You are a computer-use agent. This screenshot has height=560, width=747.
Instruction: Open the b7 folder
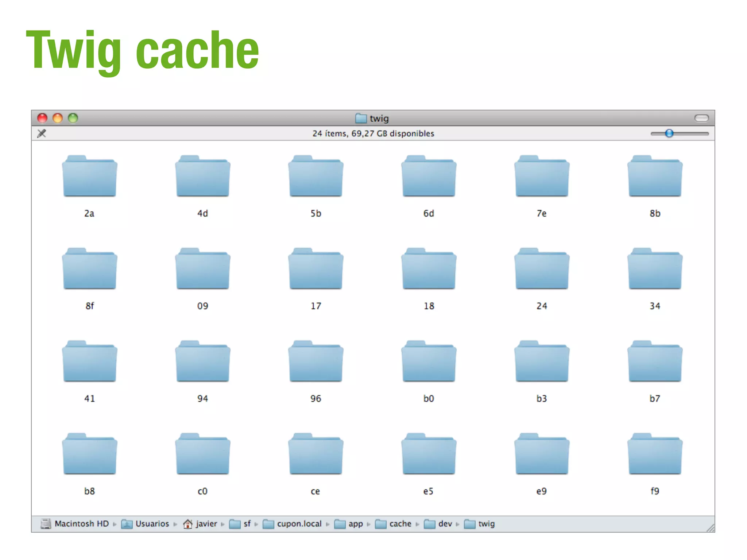[x=655, y=361]
